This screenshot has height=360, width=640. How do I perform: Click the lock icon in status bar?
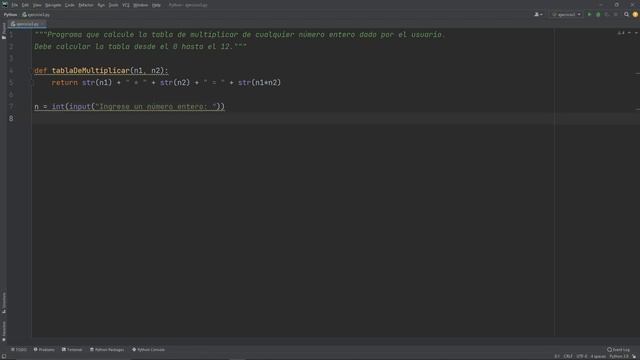[634, 357]
